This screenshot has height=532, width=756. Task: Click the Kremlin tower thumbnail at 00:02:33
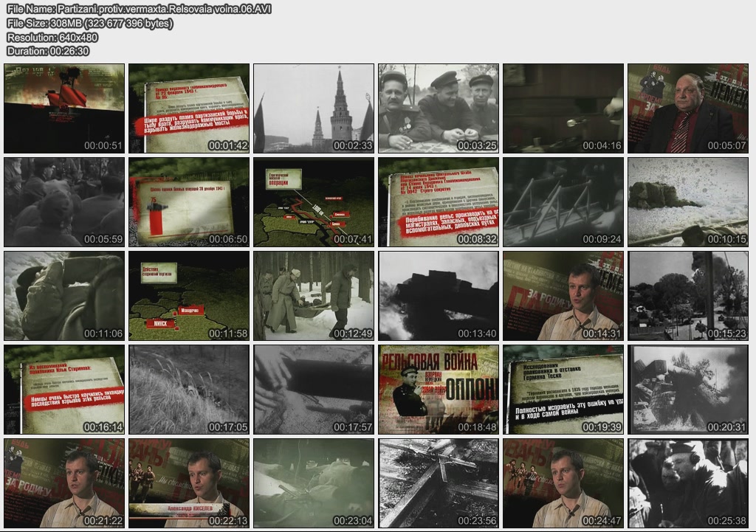[x=314, y=108]
